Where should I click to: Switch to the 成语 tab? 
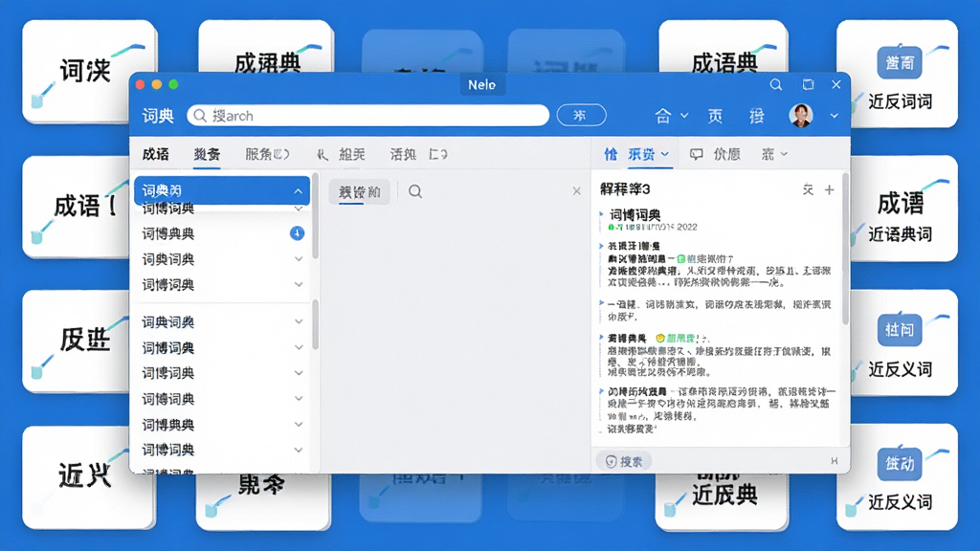click(x=156, y=154)
